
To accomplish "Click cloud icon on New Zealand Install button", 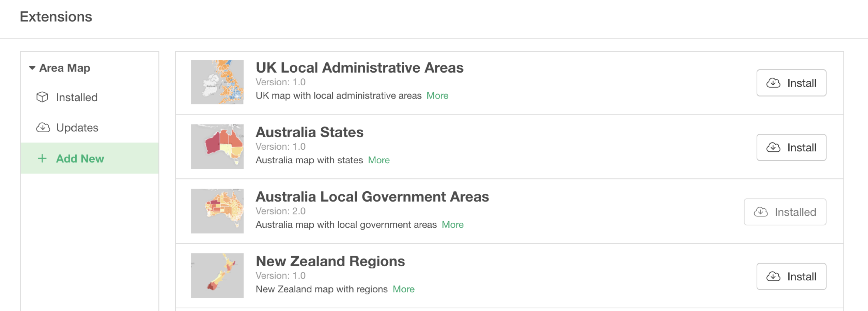I will pyautogui.click(x=773, y=276).
